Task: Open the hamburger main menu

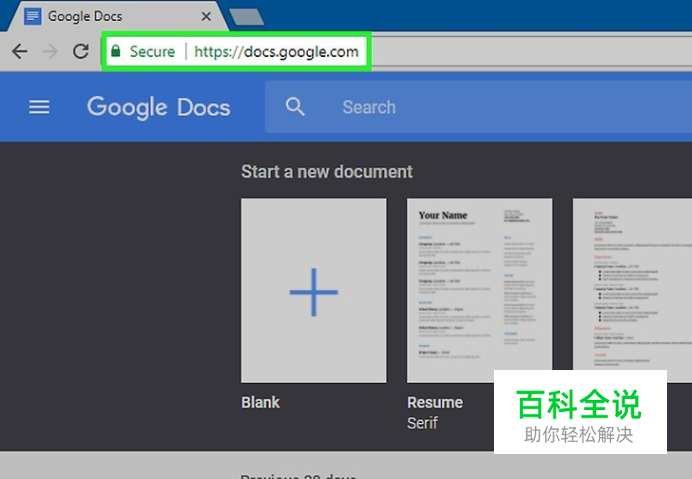Action: [x=39, y=107]
